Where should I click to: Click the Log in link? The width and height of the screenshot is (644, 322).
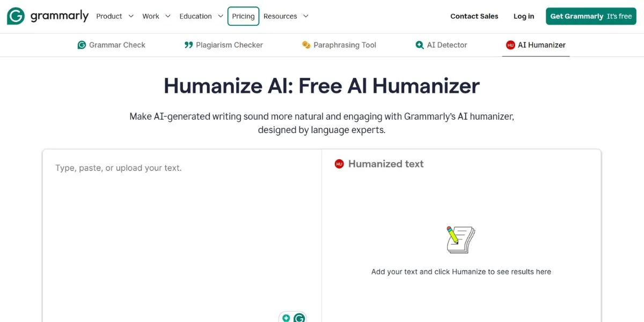[x=523, y=16]
